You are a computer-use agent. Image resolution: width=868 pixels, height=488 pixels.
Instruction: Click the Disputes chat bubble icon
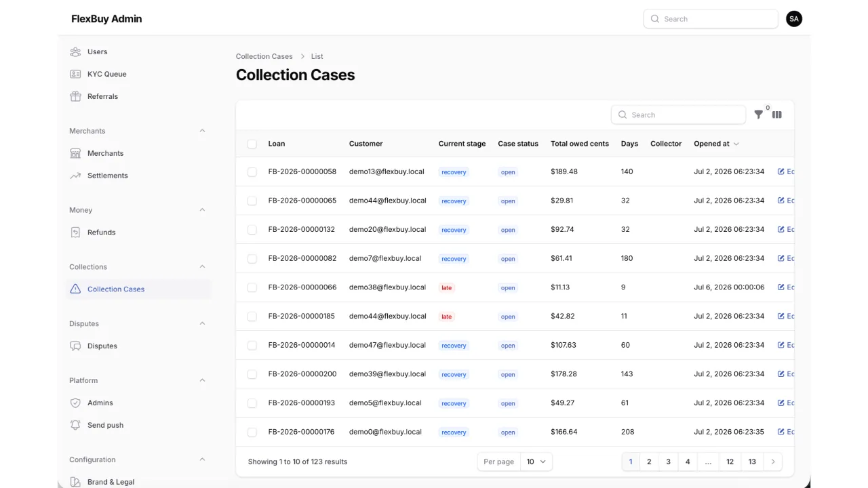[x=75, y=346]
